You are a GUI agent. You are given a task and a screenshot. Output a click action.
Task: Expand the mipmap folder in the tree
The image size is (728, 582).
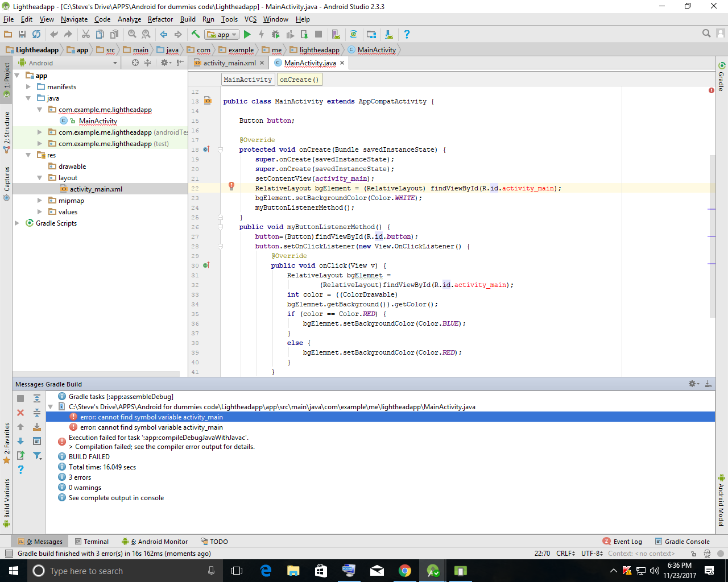[x=39, y=201]
